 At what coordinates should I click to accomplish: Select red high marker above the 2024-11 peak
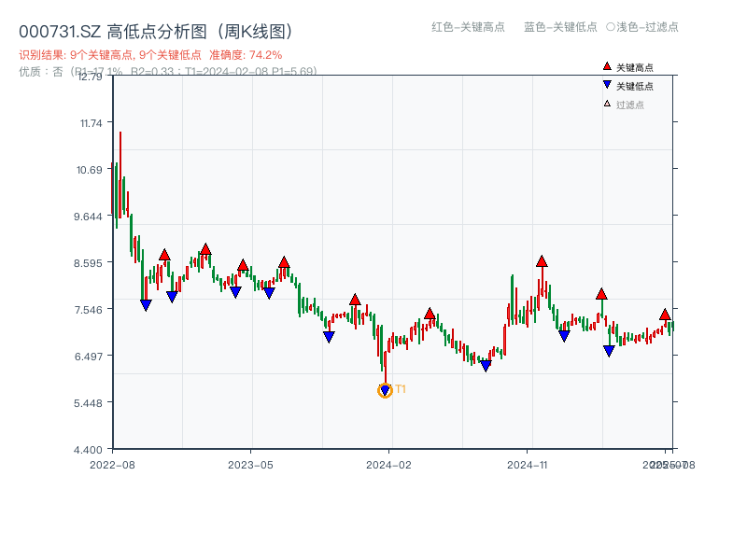[542, 261]
